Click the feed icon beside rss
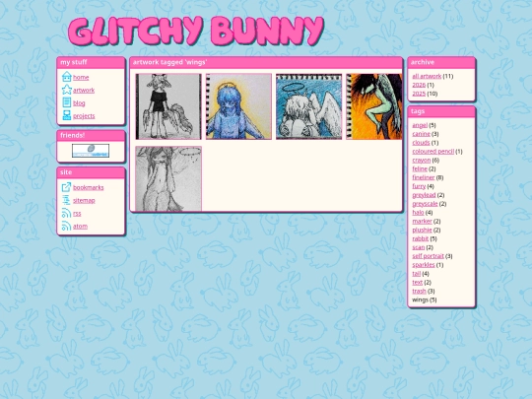532x399 pixels. click(67, 213)
